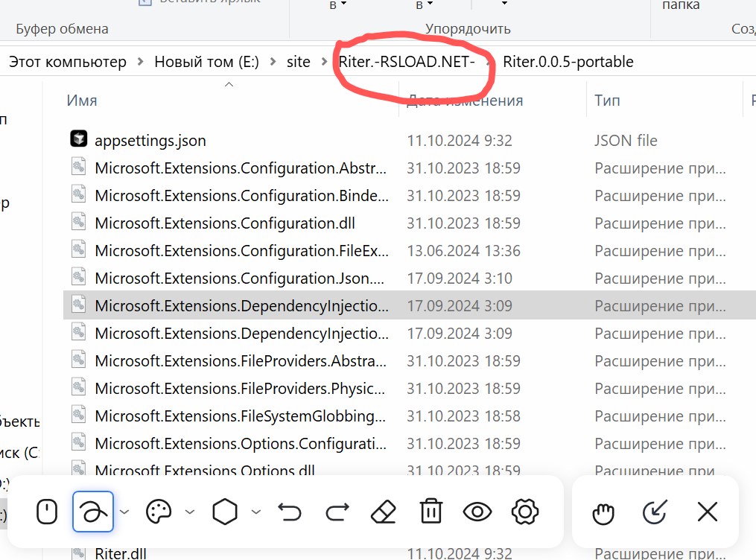Sort files by 'Тип' column header
Viewport: 756px width, 560px height.
coord(607,101)
